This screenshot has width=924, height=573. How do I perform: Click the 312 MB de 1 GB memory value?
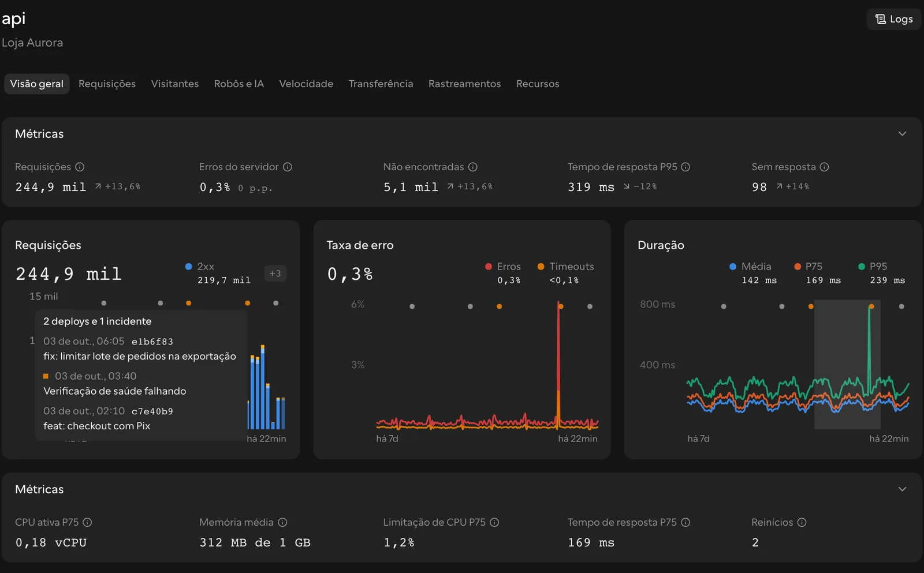pyautogui.click(x=255, y=542)
